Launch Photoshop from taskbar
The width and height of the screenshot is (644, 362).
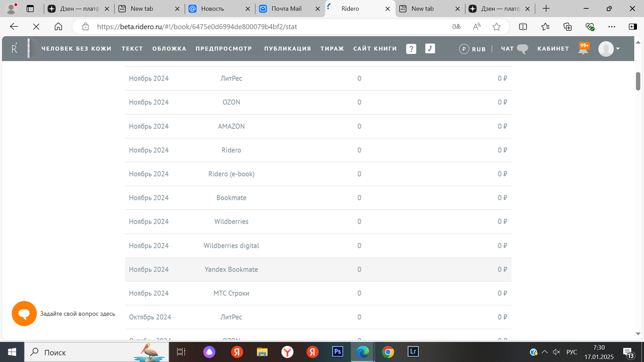click(338, 352)
